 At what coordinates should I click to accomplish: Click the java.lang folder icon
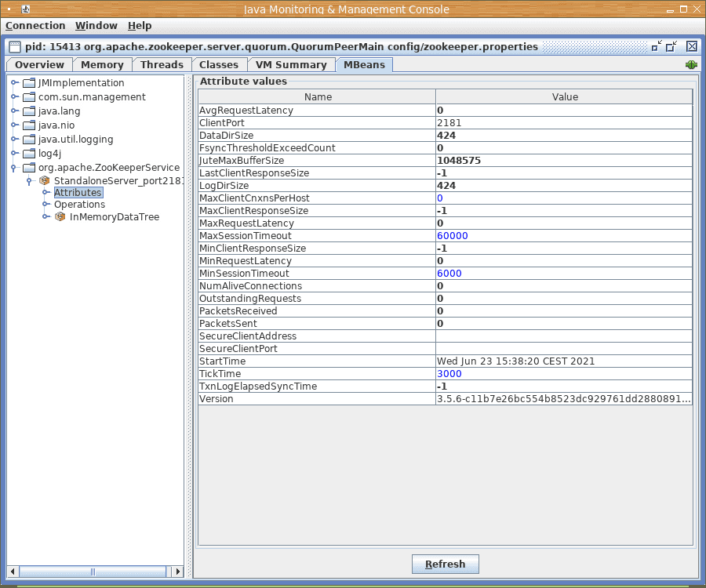tap(29, 111)
